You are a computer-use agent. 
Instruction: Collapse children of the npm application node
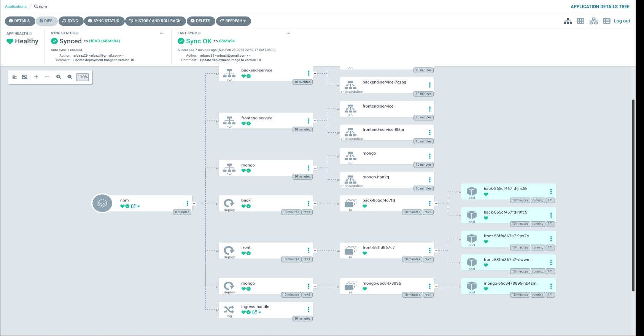click(x=194, y=203)
